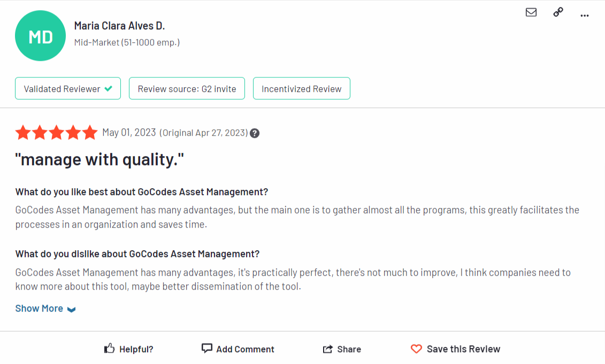Click the Review source: G2 invite badge
605x364 pixels.
187,88
